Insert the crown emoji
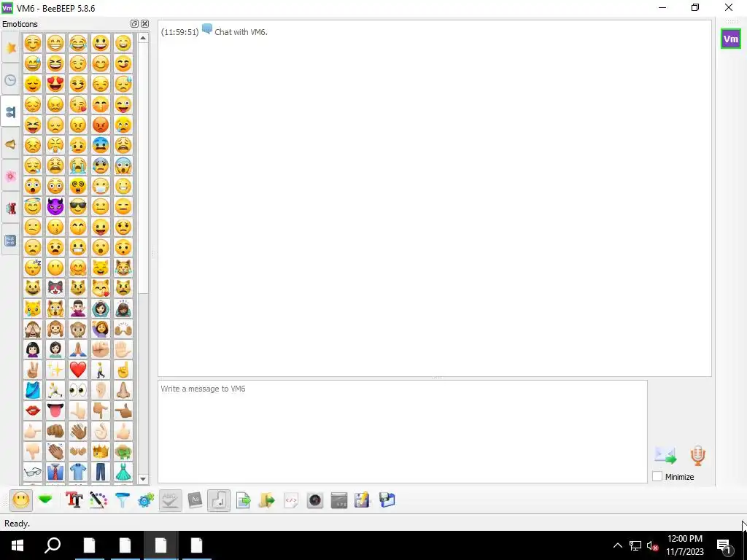Image resolution: width=747 pixels, height=560 pixels. tap(101, 451)
